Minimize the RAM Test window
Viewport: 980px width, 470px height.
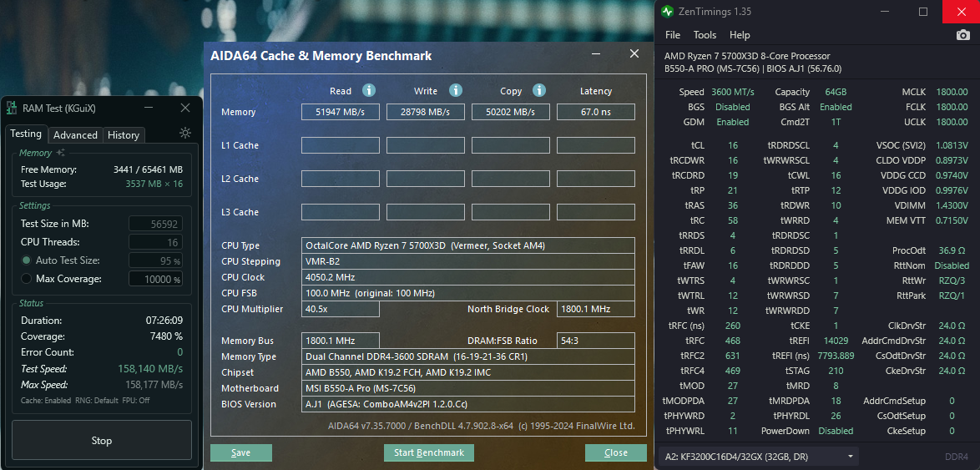149,109
